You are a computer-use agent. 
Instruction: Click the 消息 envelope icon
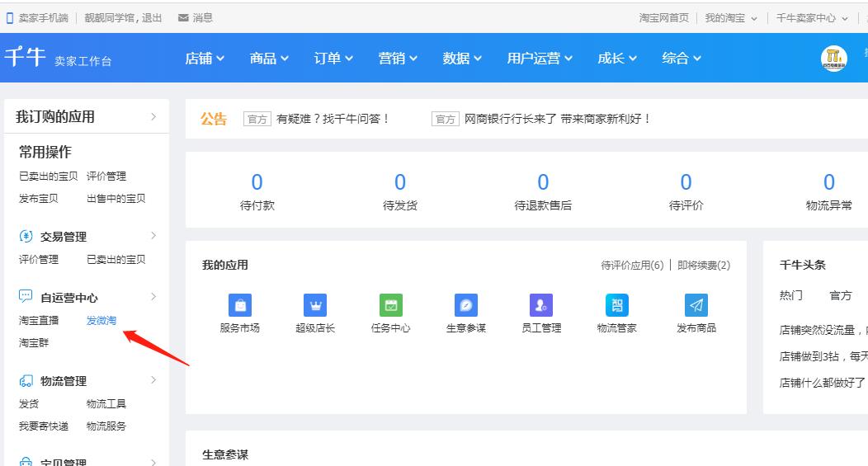pyautogui.click(x=183, y=18)
